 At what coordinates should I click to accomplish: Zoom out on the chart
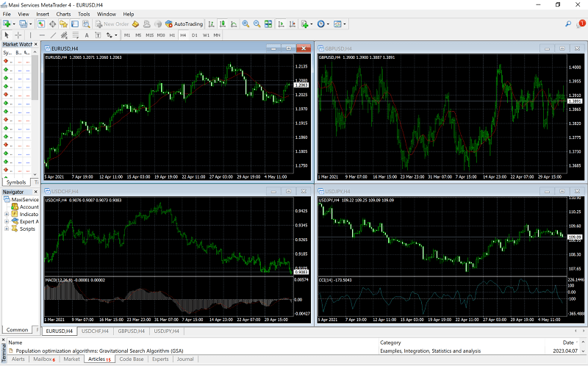[257, 24]
